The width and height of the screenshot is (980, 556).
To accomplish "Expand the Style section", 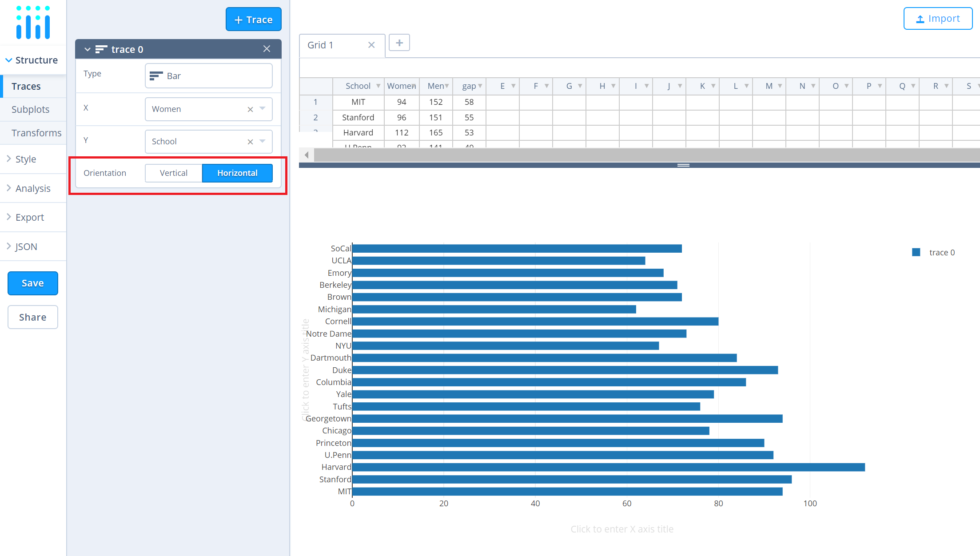I will [x=33, y=159].
